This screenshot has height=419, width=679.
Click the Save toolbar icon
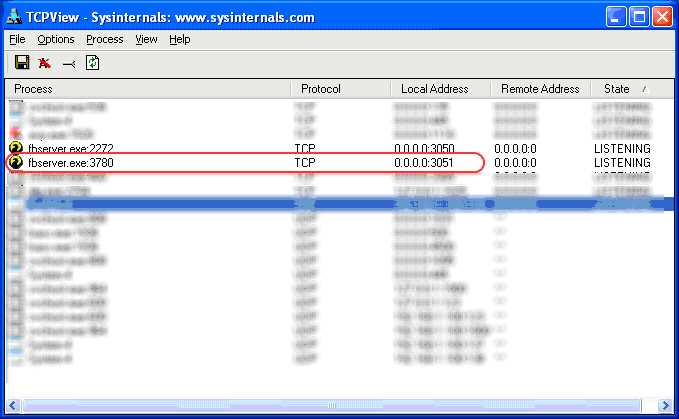(22, 63)
